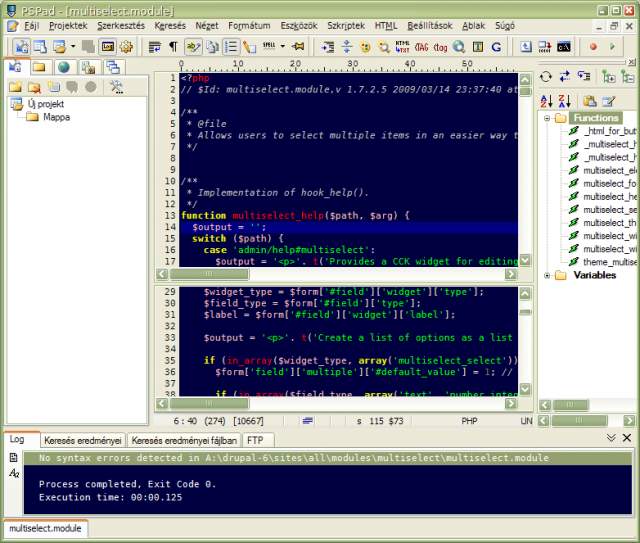Click the lowercase tag icon
Image resolution: width=640 pixels, height=543 pixels.
[440, 47]
